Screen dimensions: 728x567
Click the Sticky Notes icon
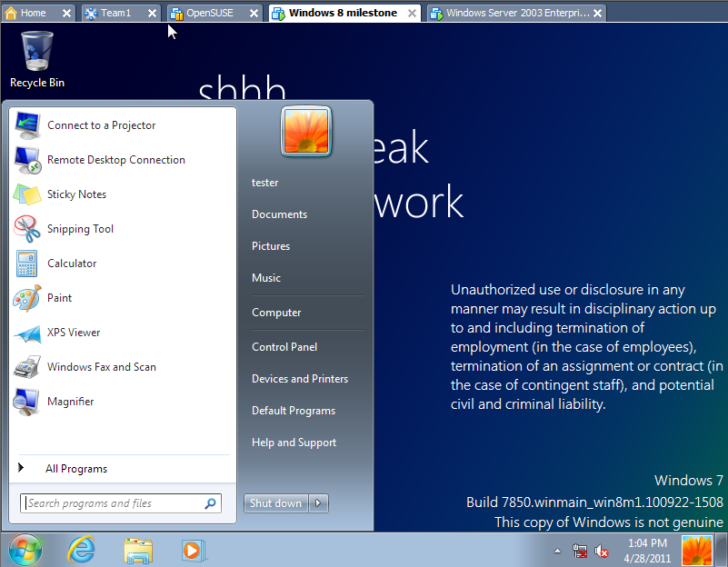click(27, 194)
